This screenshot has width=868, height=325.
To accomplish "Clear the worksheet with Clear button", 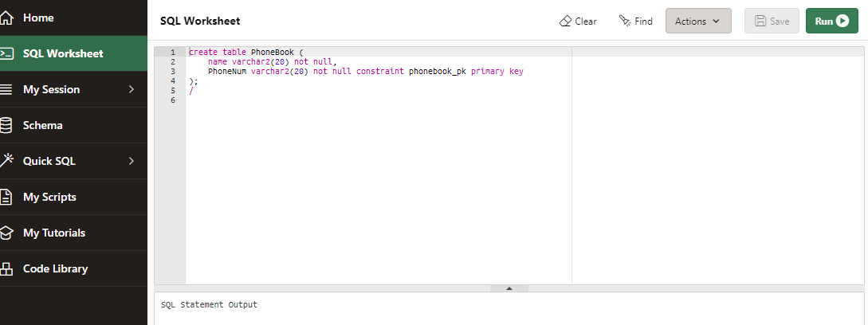I will [578, 21].
